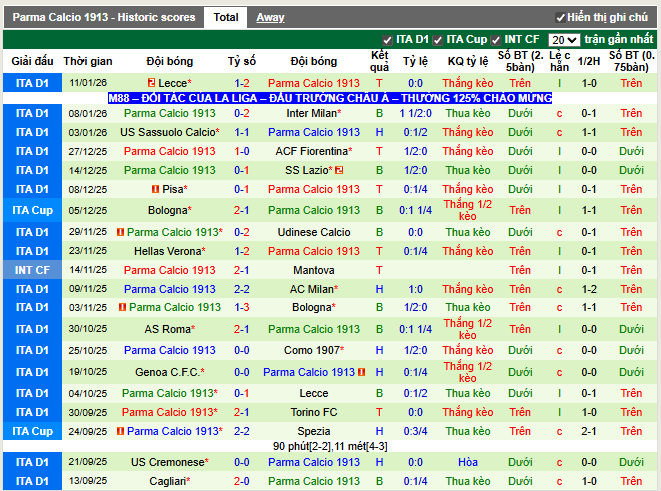This screenshot has width=661, height=491.
Task: Open the Away tab
Action: [270, 17]
